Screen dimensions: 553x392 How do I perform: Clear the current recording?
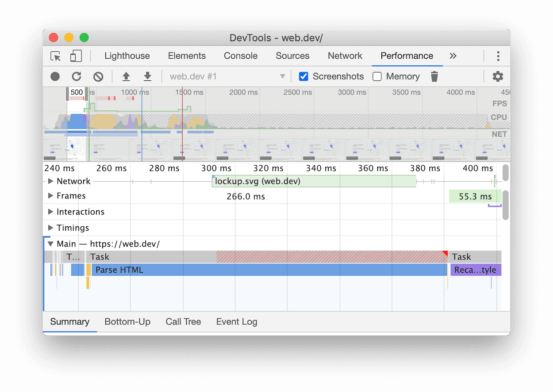pos(98,76)
